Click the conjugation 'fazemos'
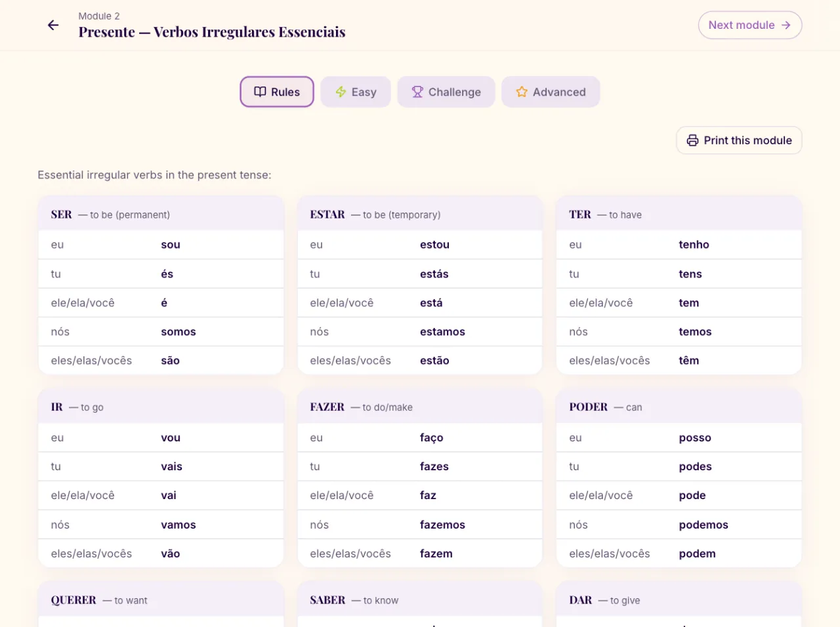Screen dimensions: 840x627 442,525
